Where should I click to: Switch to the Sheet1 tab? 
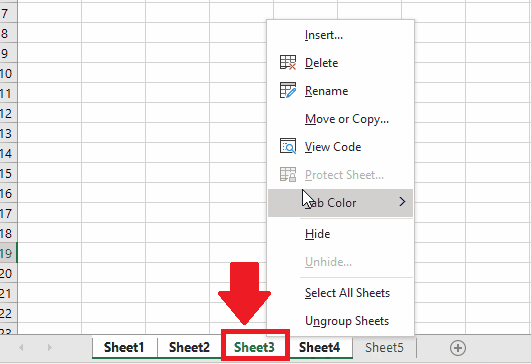[x=124, y=347]
